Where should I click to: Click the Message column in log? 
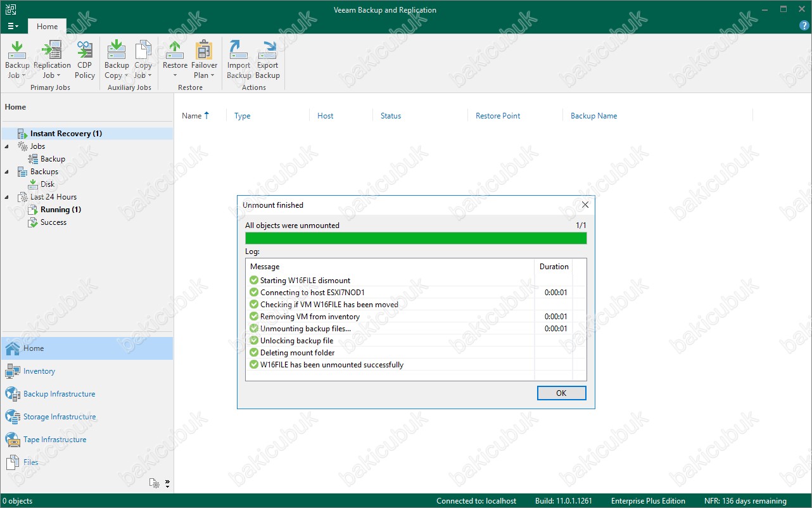(390, 267)
